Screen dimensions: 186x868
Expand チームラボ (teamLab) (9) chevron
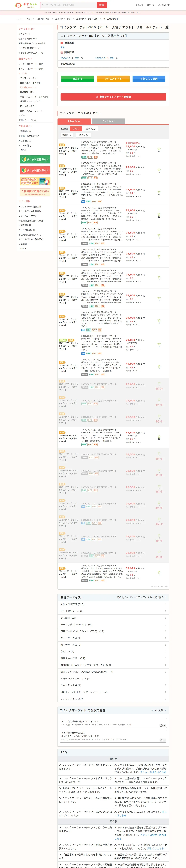tap(165, 624)
